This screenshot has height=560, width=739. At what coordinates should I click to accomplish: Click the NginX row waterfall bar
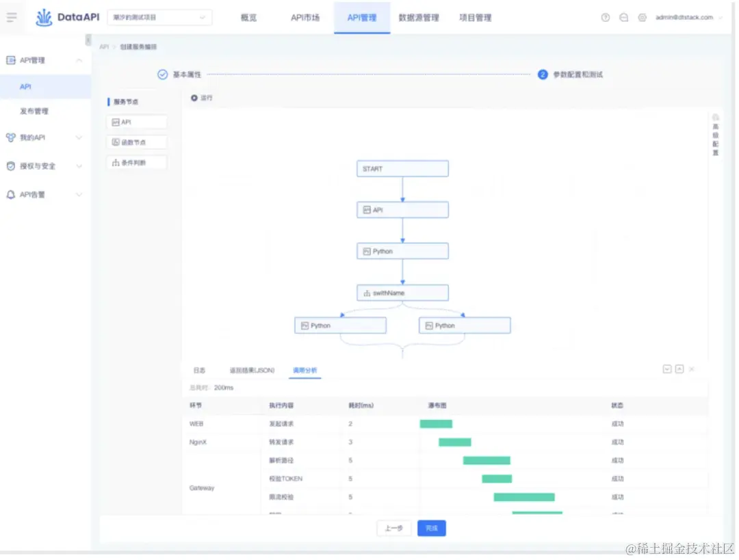[x=455, y=442]
